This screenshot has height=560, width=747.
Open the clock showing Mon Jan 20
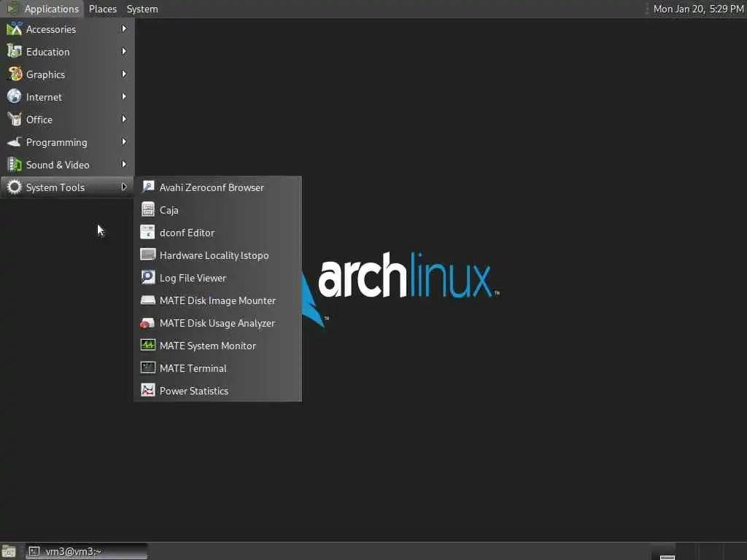coord(698,9)
